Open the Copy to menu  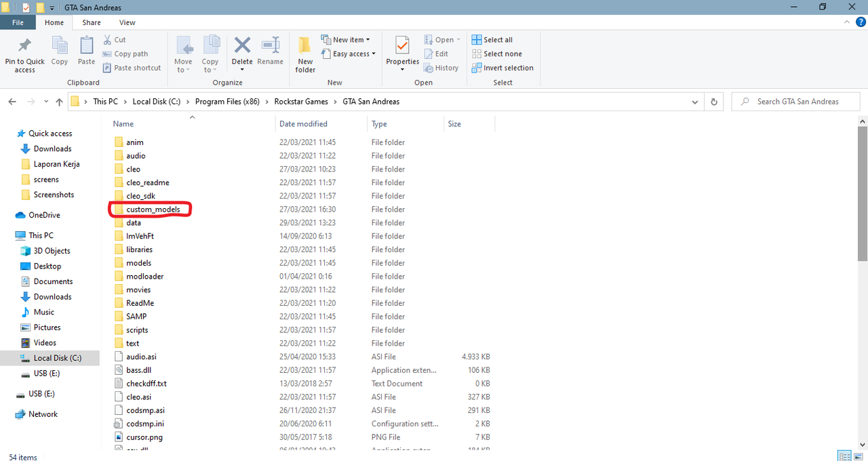pyautogui.click(x=210, y=54)
